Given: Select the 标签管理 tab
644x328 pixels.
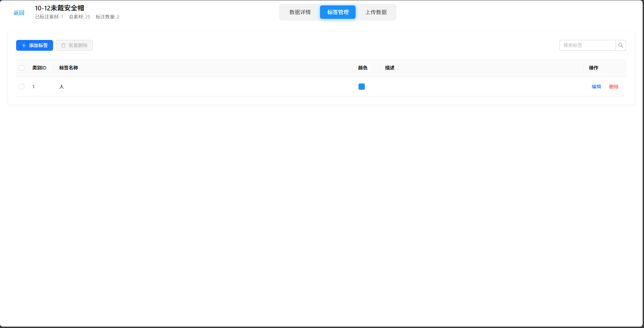Looking at the screenshot, I should click(338, 12).
